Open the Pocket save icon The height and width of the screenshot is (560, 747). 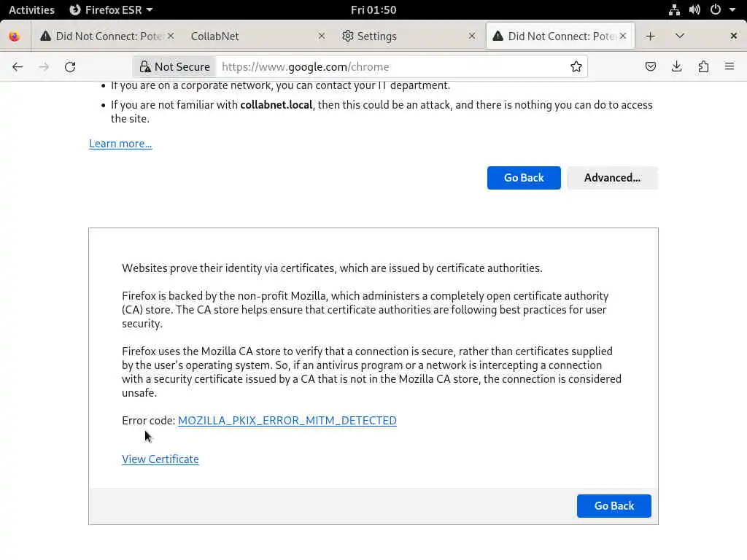650,66
